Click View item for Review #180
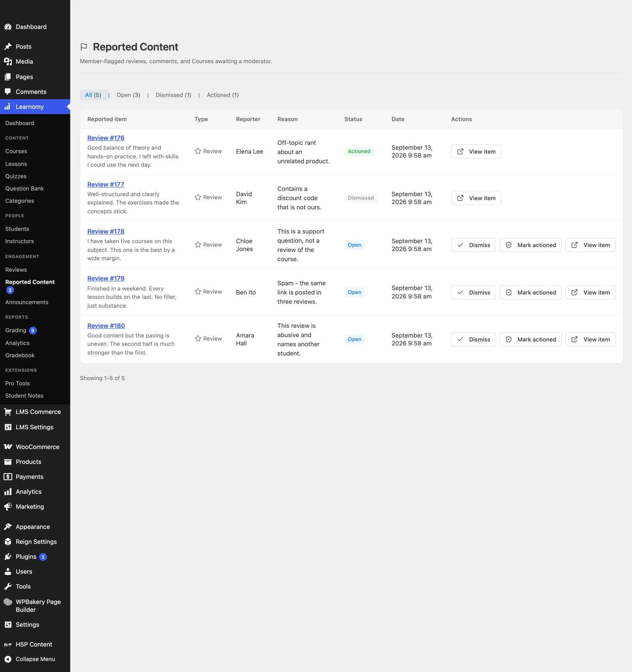632x672 pixels. coord(591,340)
